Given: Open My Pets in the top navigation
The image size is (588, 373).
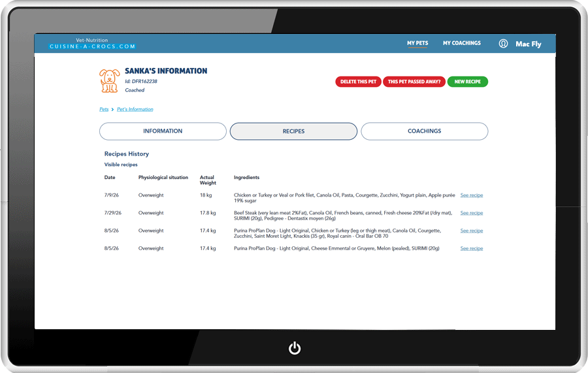Looking at the screenshot, I should [417, 43].
